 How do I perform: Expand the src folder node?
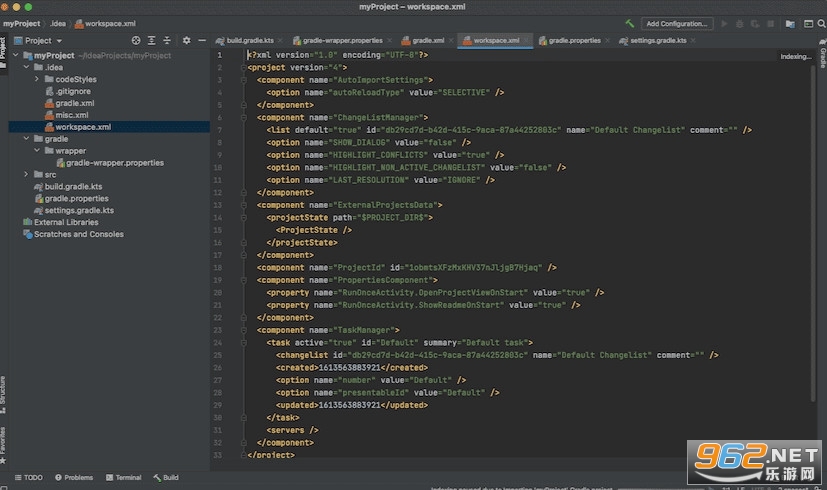[26, 175]
